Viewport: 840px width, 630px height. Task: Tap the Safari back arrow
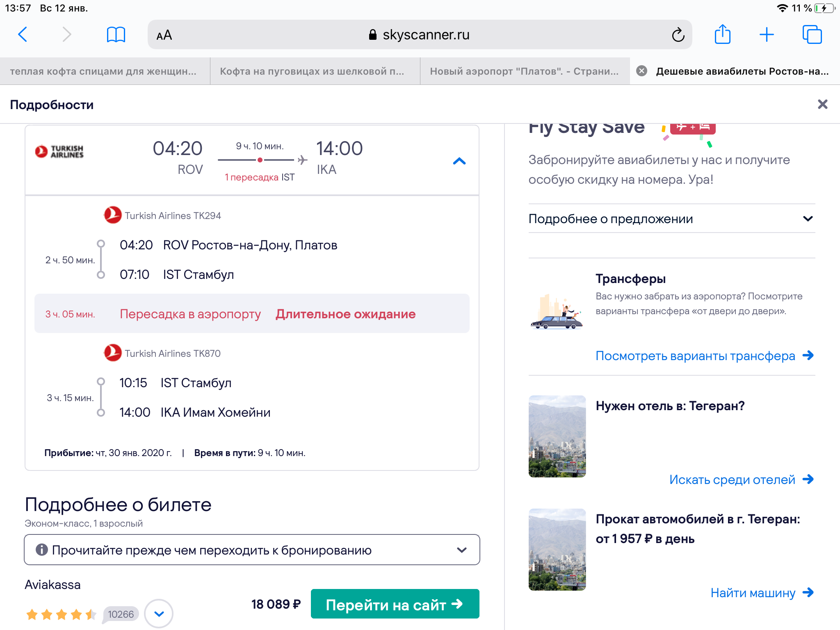pyautogui.click(x=23, y=34)
